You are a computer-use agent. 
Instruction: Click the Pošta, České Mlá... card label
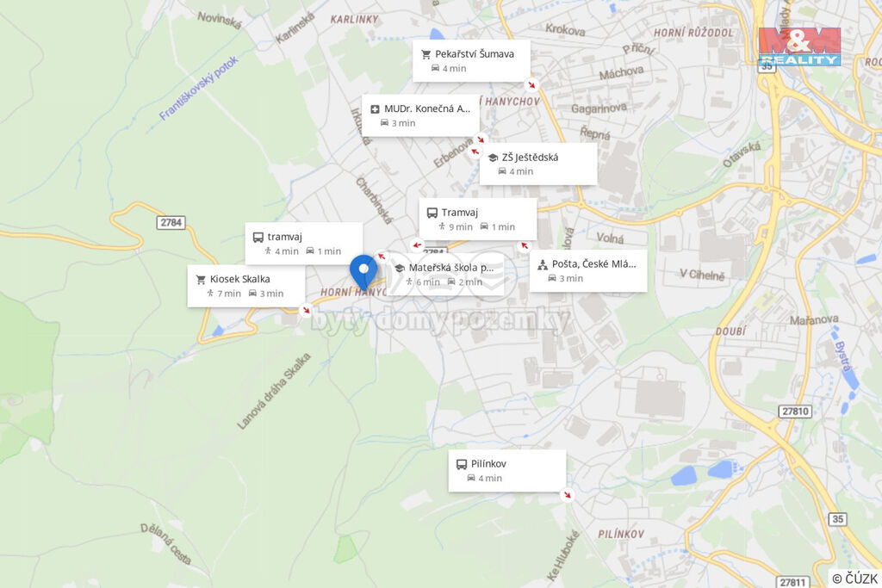594,264
